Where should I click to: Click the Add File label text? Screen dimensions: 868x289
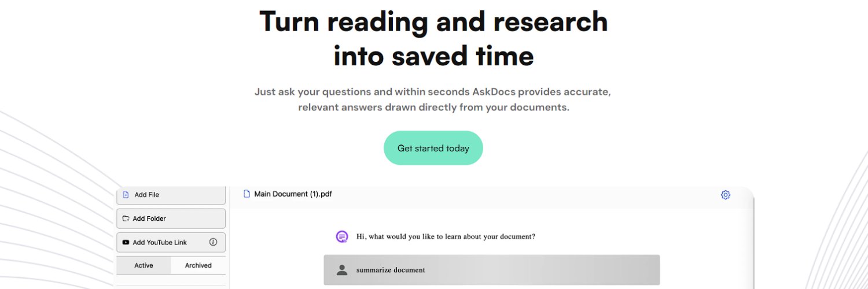pyautogui.click(x=147, y=195)
